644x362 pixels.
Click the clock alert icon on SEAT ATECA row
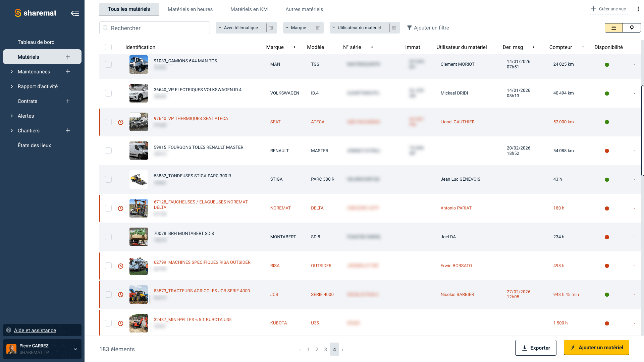pos(120,122)
